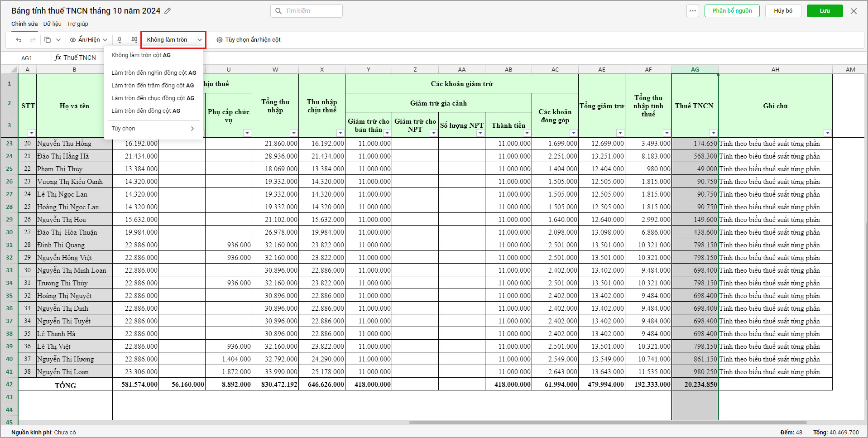Click the Lưu save button
The image size is (868, 438).
(825, 11)
